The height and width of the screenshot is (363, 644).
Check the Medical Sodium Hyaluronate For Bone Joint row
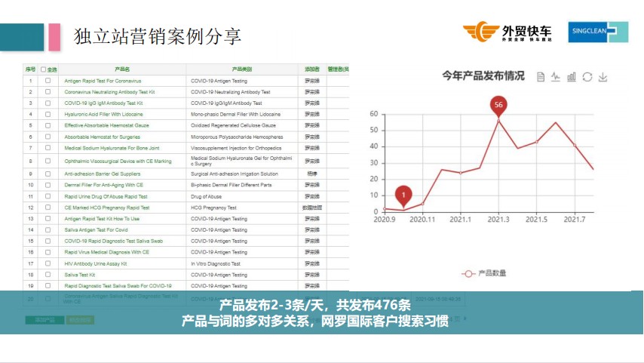(x=48, y=148)
